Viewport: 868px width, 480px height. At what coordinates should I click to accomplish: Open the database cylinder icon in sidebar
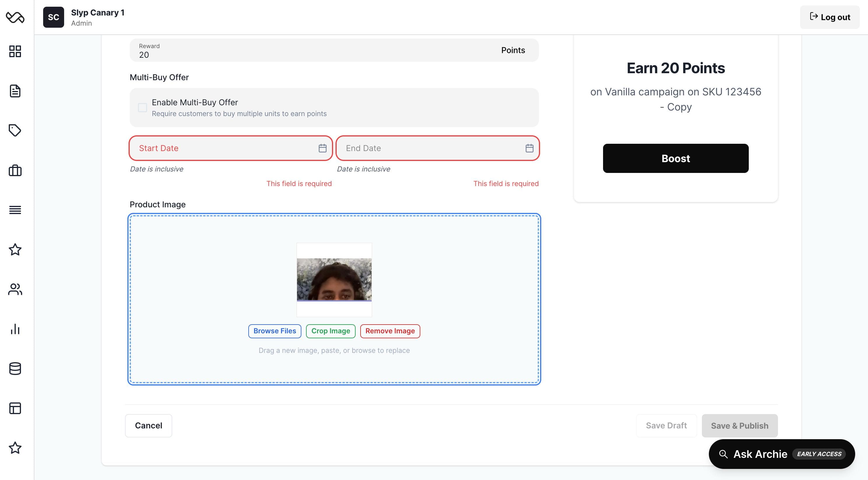point(15,368)
